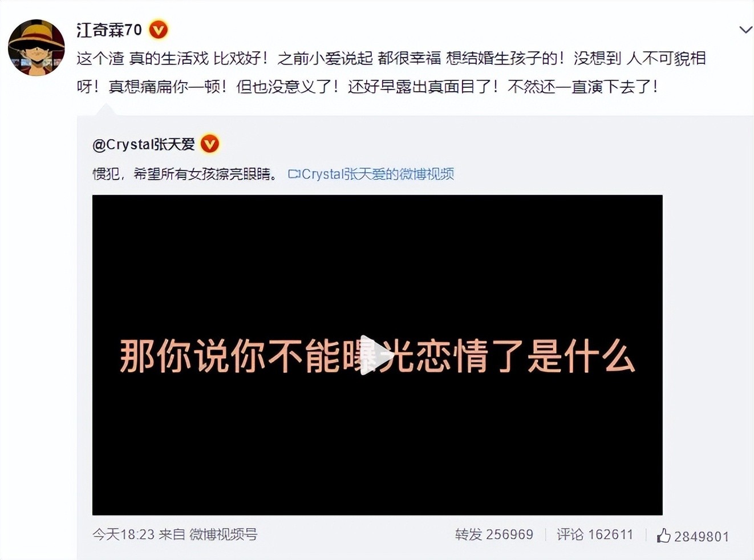Open Crystal张天爱的微博视频 link
Screen dimensions: 754x560
pos(378,175)
